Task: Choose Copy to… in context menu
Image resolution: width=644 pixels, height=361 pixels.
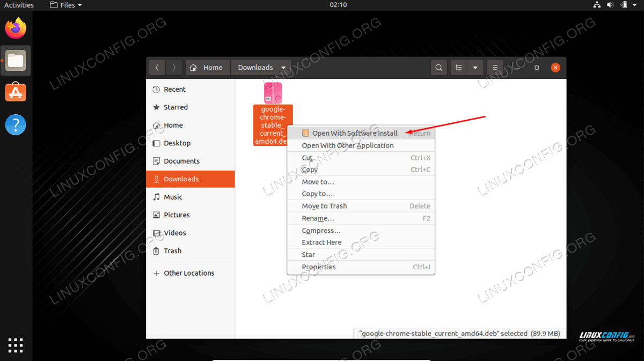Action: tap(361, 194)
